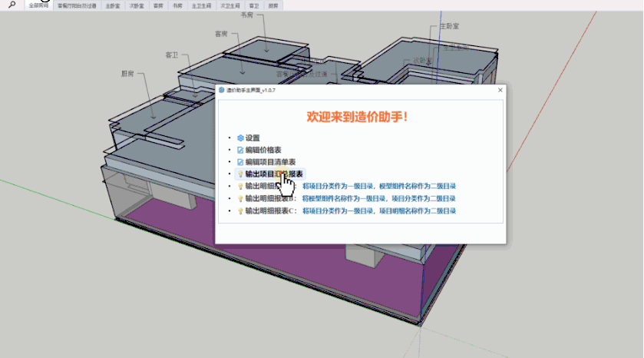Click the gear icon beside 设置
This screenshot has width=644, height=358.
point(240,138)
